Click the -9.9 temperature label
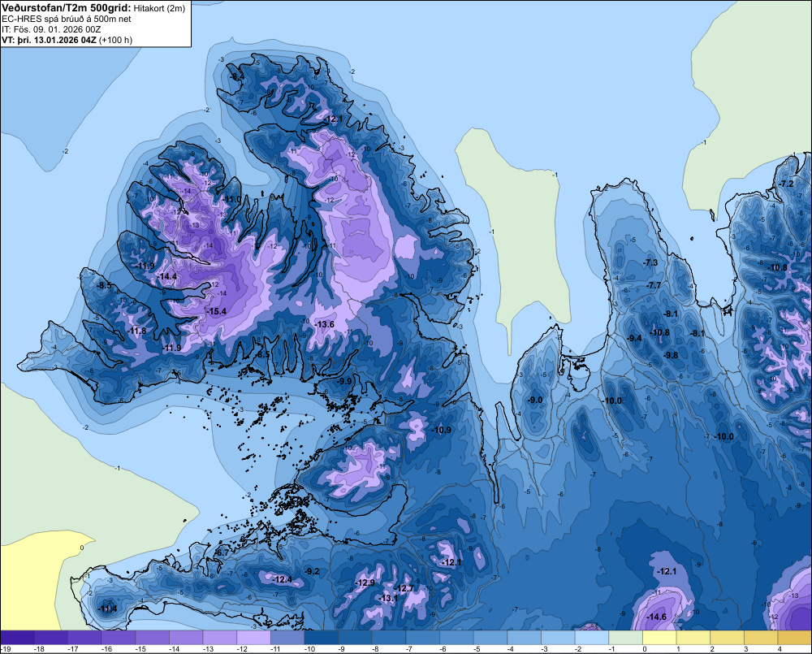The width and height of the screenshot is (812, 654). coord(344,381)
